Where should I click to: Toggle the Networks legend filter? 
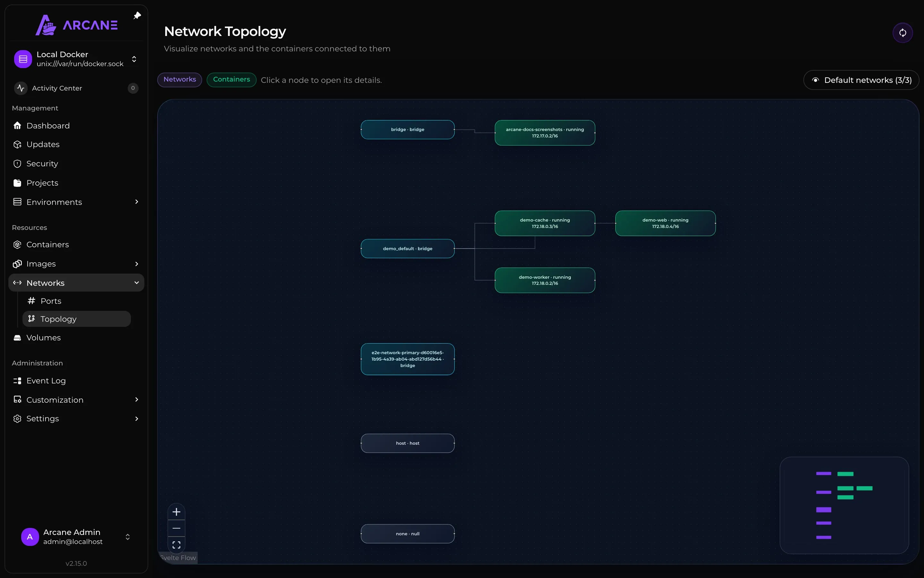[x=179, y=80]
